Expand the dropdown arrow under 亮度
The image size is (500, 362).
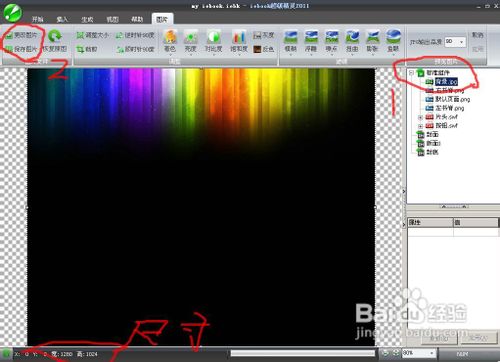(x=191, y=54)
